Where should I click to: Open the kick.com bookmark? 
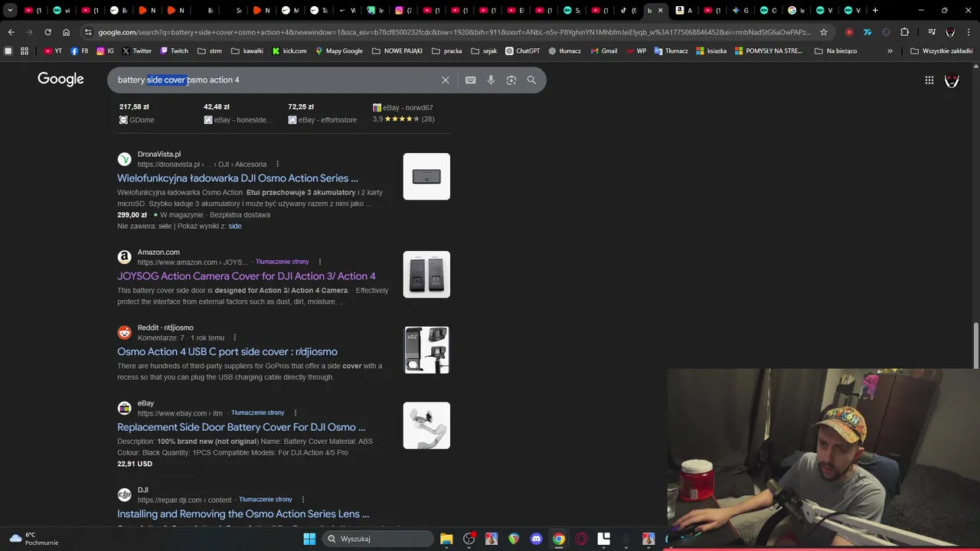pyautogui.click(x=289, y=51)
